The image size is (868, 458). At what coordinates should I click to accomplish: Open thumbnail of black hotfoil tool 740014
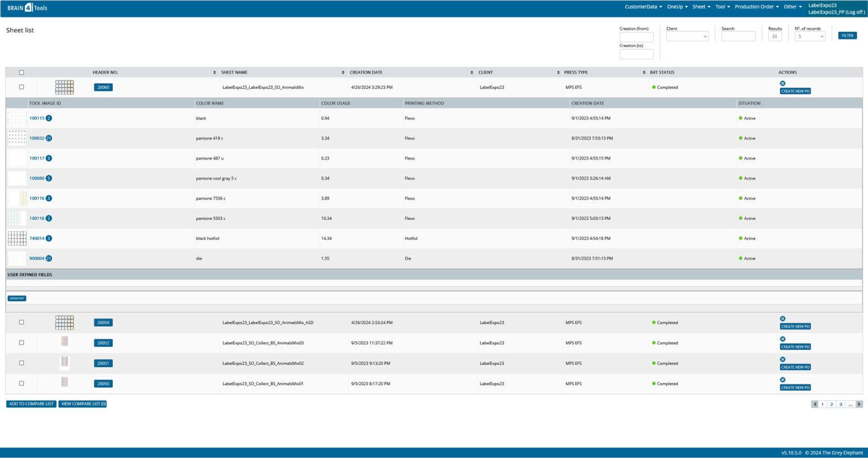tap(17, 238)
